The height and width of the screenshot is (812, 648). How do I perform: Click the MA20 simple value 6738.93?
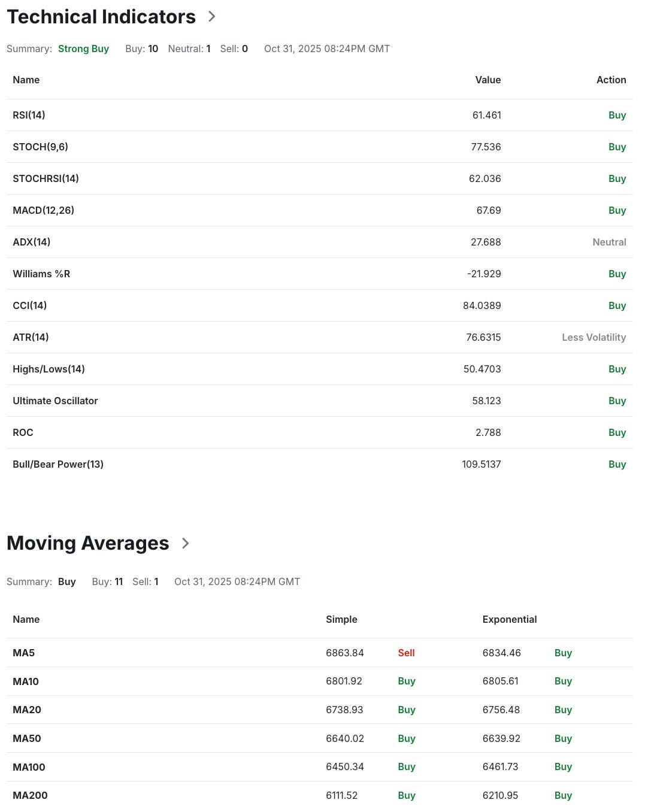(x=344, y=710)
